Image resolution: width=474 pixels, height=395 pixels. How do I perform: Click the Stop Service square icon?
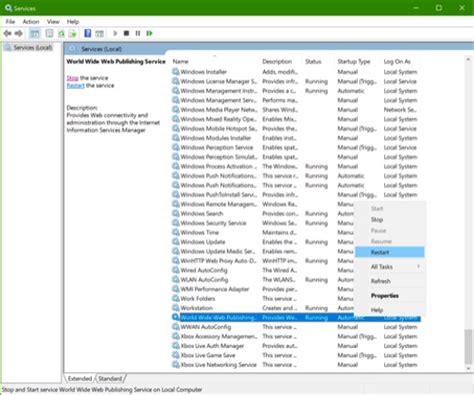coord(126,33)
